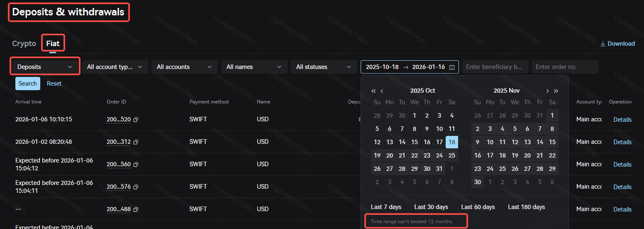The width and height of the screenshot is (644, 229).
Task: Copy order ID 200...488
Action: point(136,209)
